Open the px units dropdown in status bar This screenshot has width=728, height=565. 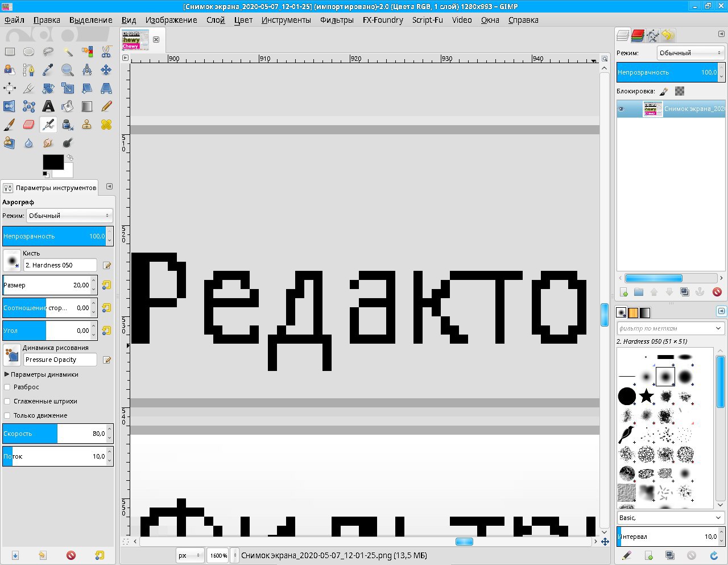(190, 555)
